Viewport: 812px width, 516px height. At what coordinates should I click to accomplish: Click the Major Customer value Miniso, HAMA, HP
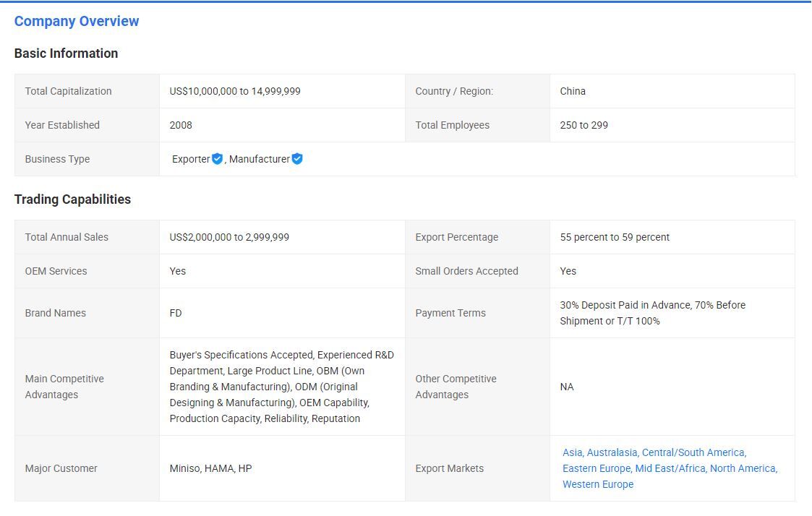pyautogui.click(x=210, y=468)
